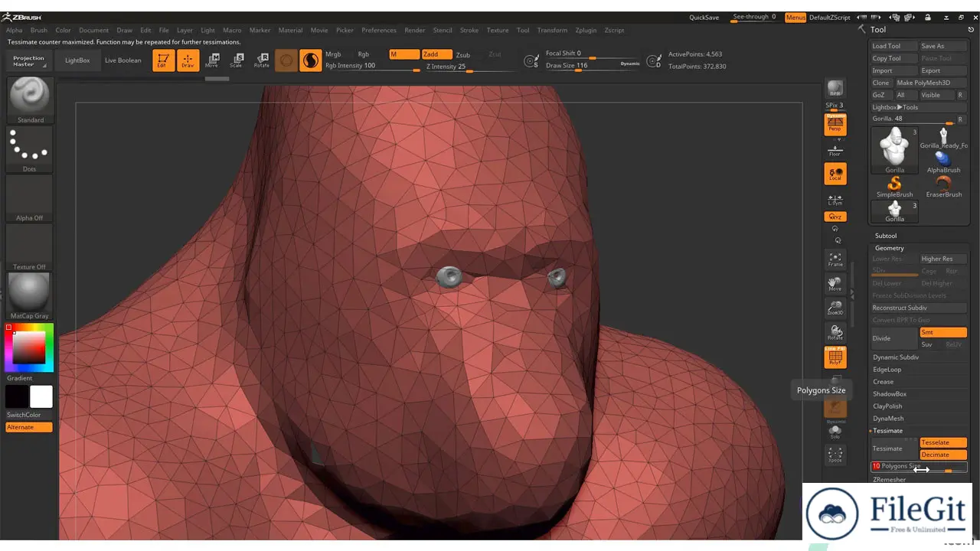Click the Frame view icon
Screen dimensions: 980x551
click(835, 259)
